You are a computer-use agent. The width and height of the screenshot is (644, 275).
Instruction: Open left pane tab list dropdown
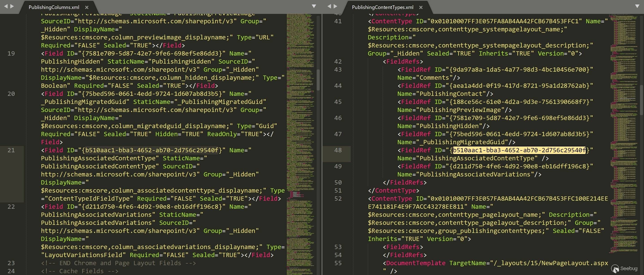click(x=314, y=6)
